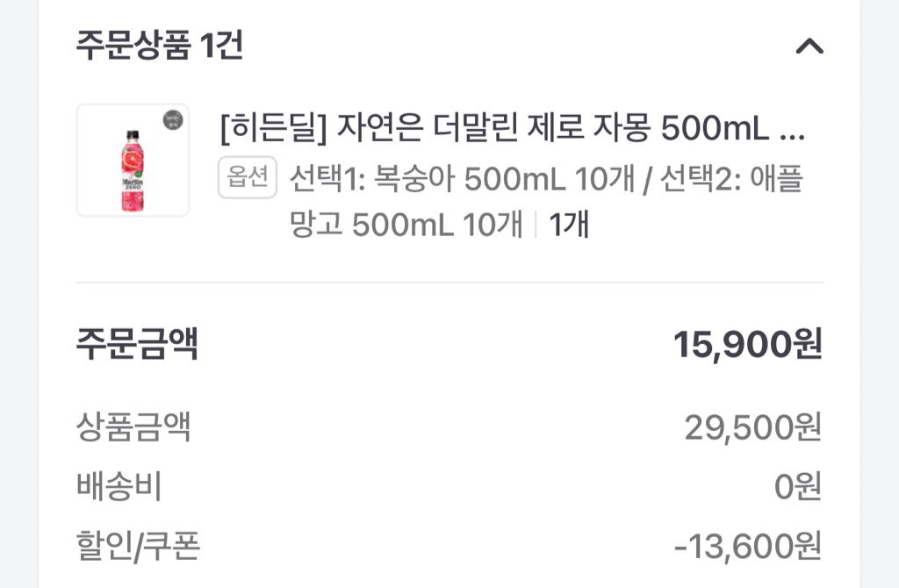The width and height of the screenshot is (899, 588).
Task: Click the 옵션 badge label
Action: coord(248,178)
